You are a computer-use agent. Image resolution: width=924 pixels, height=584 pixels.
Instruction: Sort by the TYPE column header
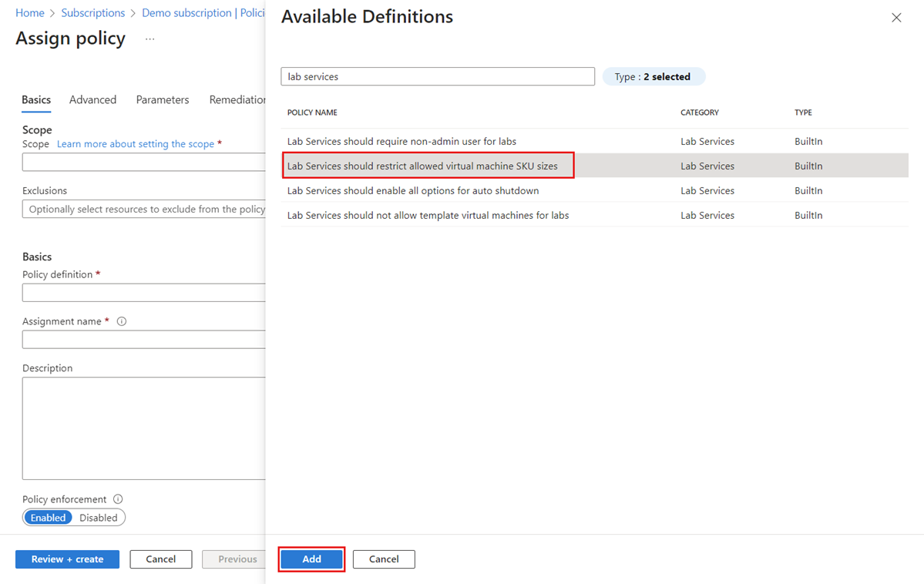coord(803,112)
